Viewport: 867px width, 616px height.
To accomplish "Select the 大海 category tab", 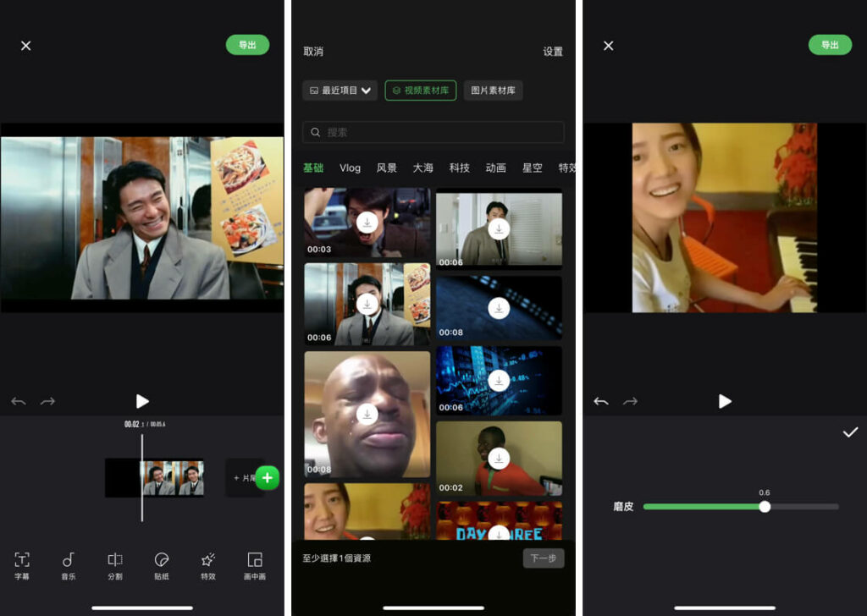I will [423, 168].
